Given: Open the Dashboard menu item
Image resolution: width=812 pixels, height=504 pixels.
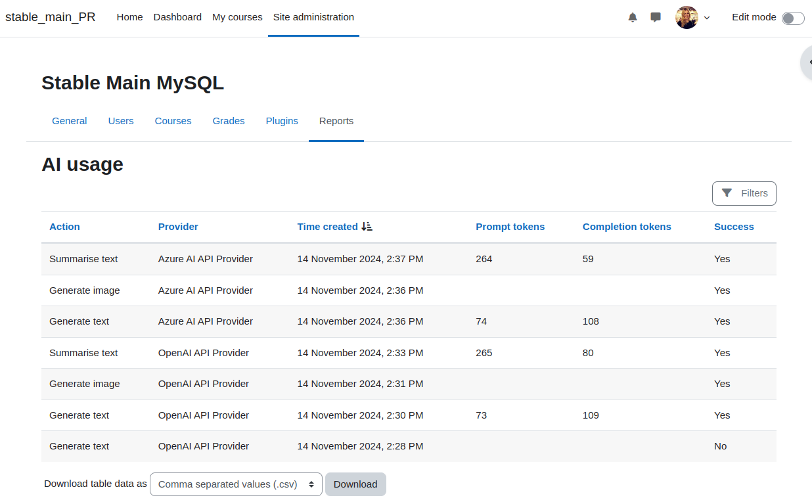Looking at the screenshot, I should pos(177,18).
